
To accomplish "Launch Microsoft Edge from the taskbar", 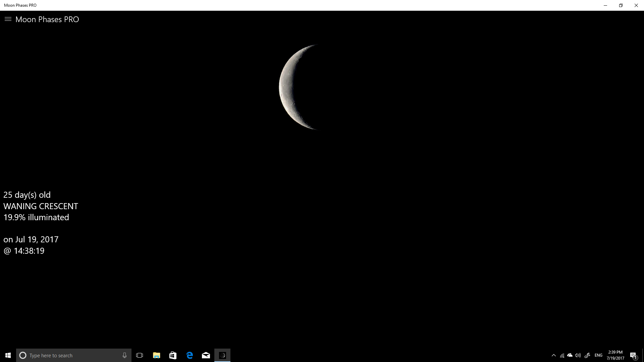I will pyautogui.click(x=190, y=355).
